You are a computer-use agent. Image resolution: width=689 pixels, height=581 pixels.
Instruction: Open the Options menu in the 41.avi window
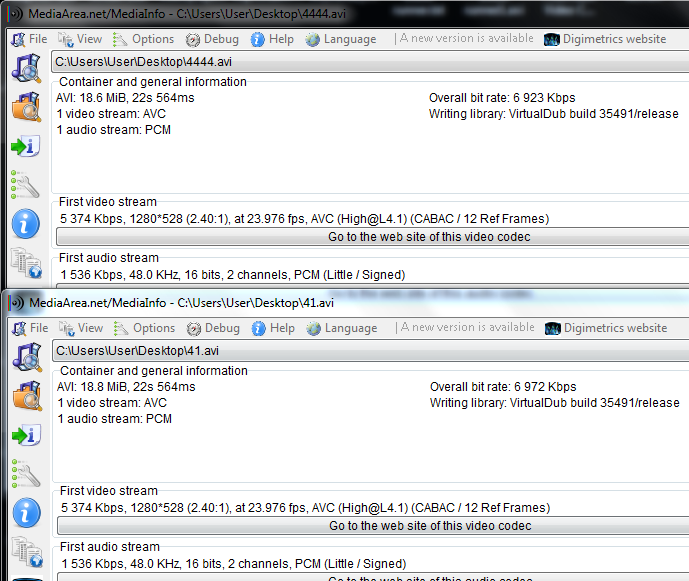(x=144, y=328)
